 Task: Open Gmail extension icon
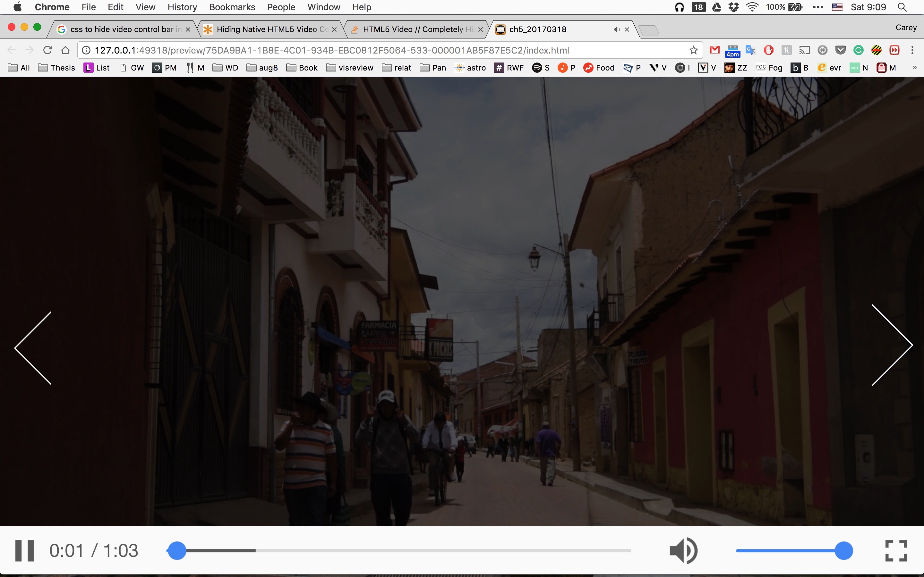(x=714, y=50)
